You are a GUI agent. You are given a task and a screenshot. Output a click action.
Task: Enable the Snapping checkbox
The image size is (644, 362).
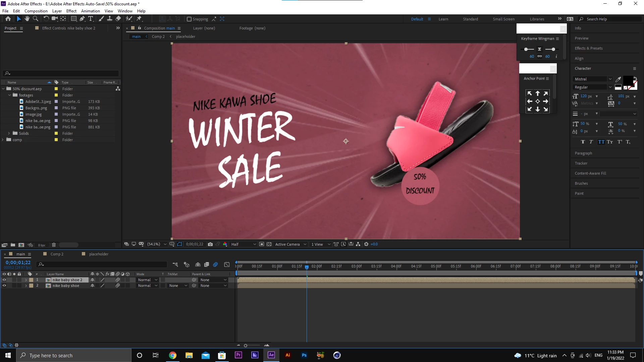coord(189,19)
